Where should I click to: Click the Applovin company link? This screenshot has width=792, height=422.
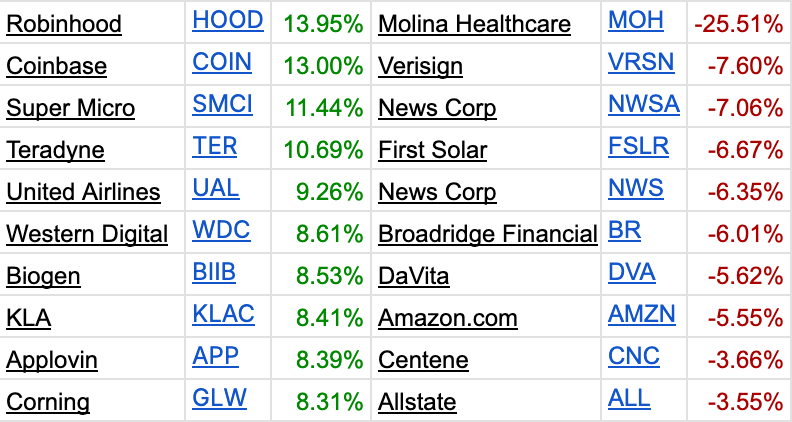coord(52,360)
